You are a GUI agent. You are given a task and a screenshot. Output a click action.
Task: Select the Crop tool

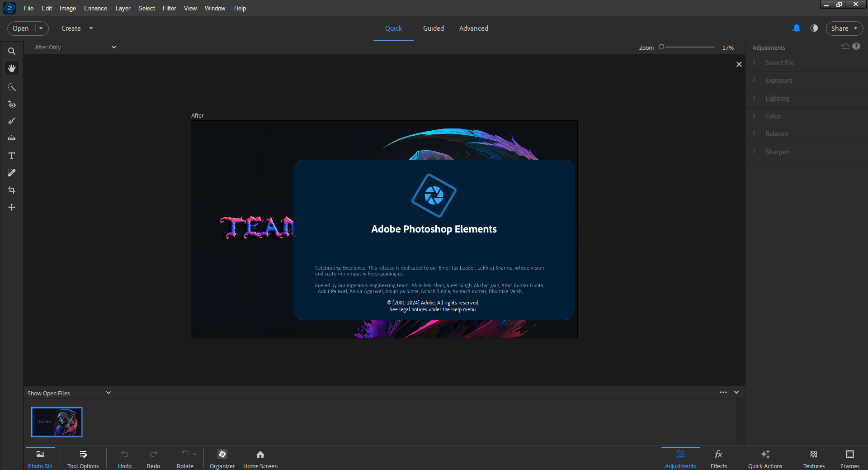[x=12, y=190]
